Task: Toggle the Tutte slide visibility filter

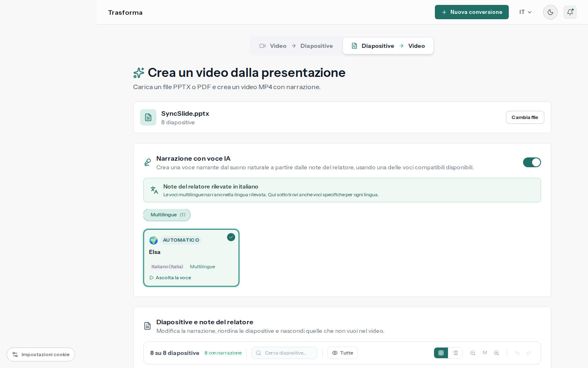Action: 343,353
